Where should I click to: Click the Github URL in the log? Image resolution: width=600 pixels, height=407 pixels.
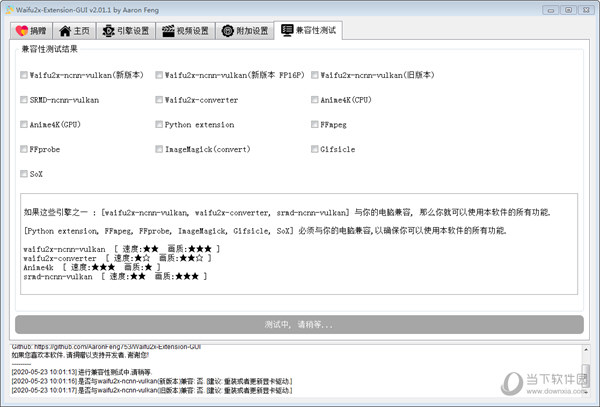point(117,347)
